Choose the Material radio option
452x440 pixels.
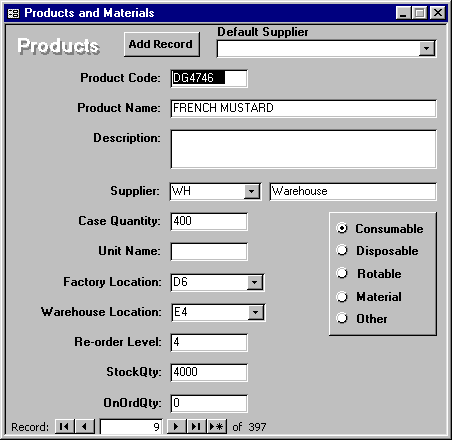point(342,296)
